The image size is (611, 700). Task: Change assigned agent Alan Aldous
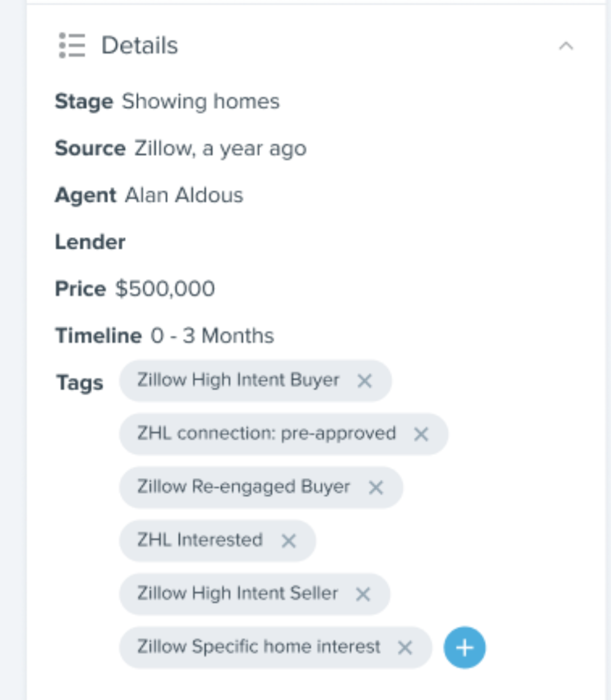click(184, 196)
